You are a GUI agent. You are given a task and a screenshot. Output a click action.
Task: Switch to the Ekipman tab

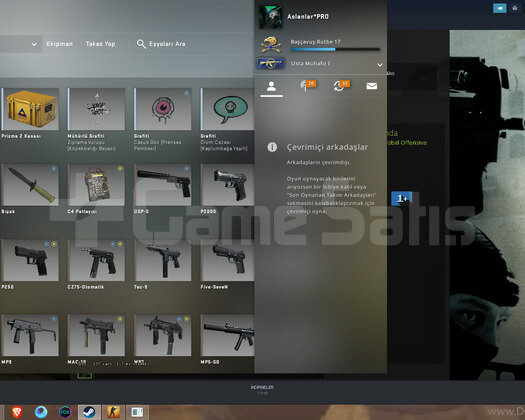[60, 44]
